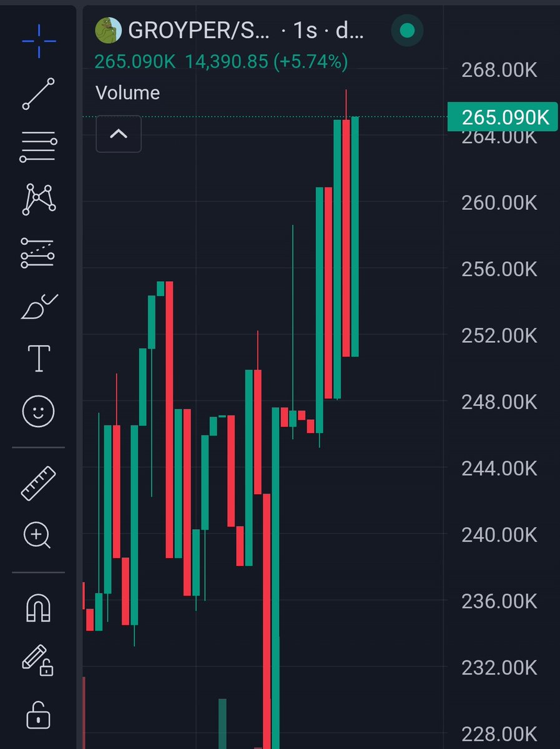Screen dimensions: 560x749
Task: Select the brush drawing tool
Action: [x=39, y=306]
